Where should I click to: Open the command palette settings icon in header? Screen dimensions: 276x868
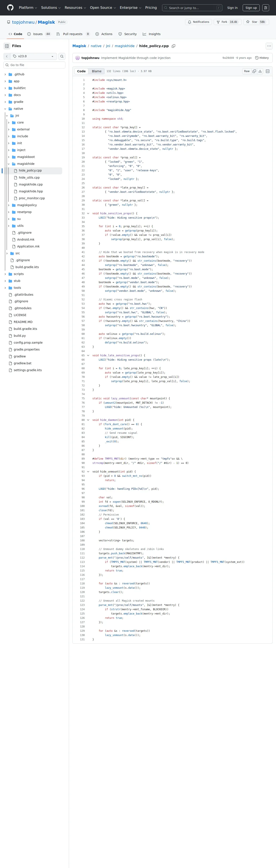point(265,8)
